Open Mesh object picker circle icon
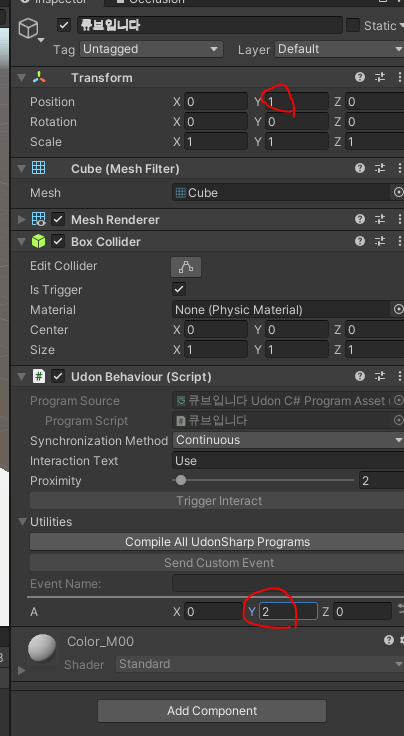This screenshot has width=404, height=736. coord(398,192)
